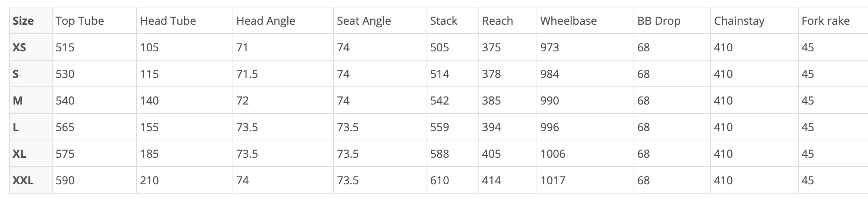868x198 pixels.
Task: Click the Size column header
Action: pyautogui.click(x=23, y=21)
